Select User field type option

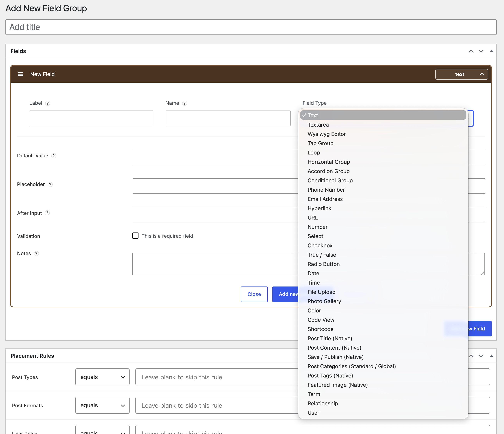point(383,413)
